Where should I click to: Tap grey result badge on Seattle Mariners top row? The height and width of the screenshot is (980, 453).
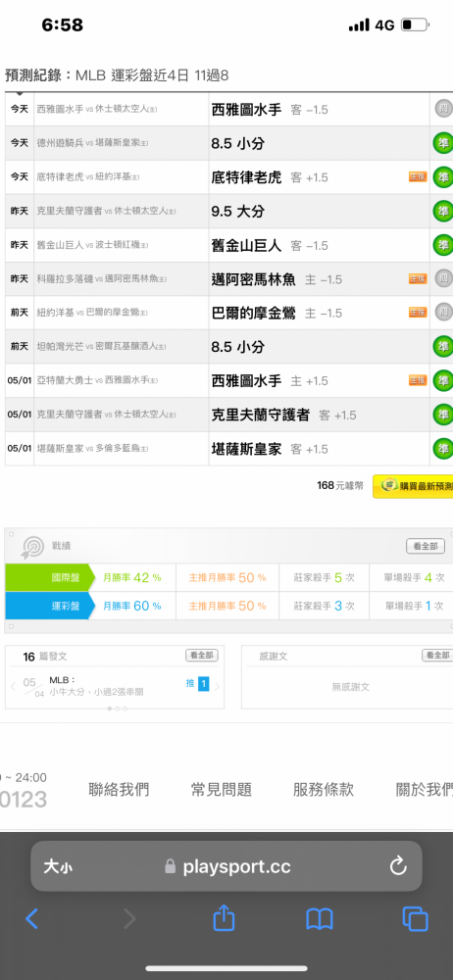(x=443, y=110)
